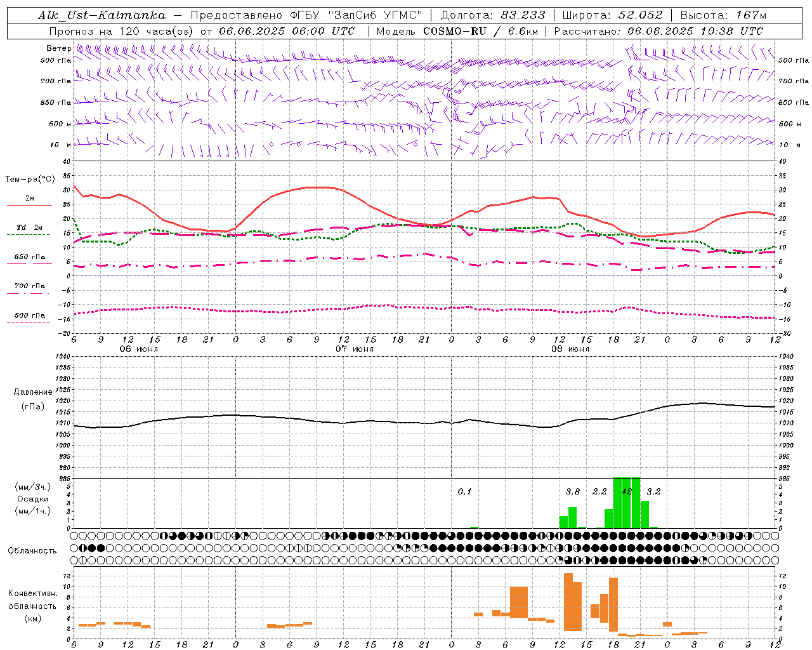This screenshot has width=812, height=650.
Task: Click the forecast start 06.06.2025 06:00 UTC
Action: click(x=287, y=31)
